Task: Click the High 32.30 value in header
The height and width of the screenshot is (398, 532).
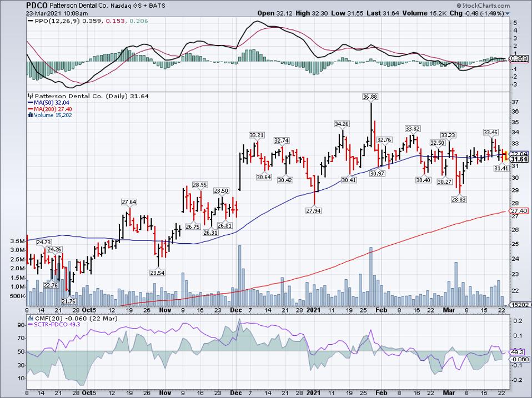Action: (311, 13)
